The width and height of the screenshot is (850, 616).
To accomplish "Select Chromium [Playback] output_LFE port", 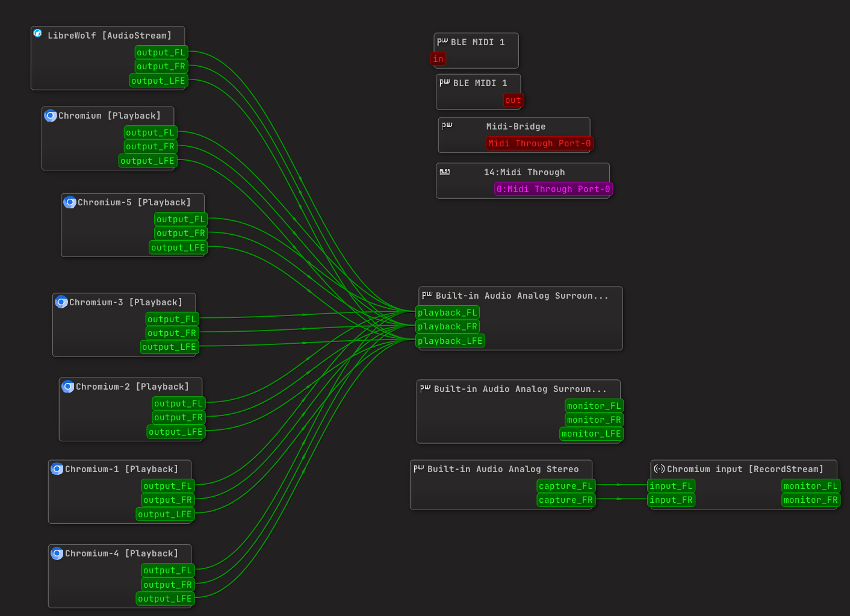I will [148, 161].
